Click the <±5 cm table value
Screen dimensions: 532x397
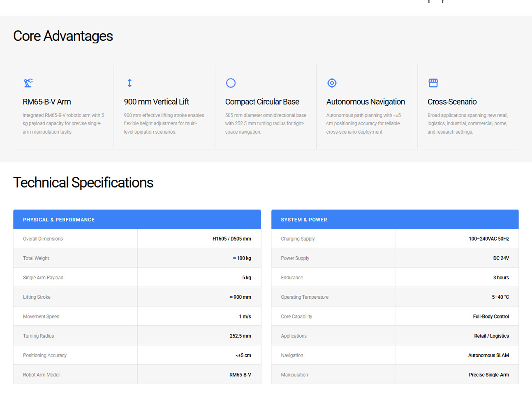[243, 355]
